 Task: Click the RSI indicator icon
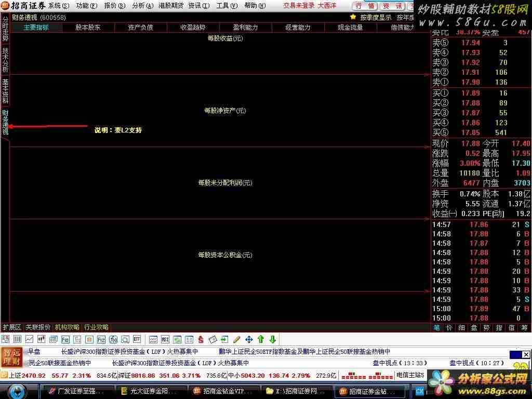tap(165, 339)
